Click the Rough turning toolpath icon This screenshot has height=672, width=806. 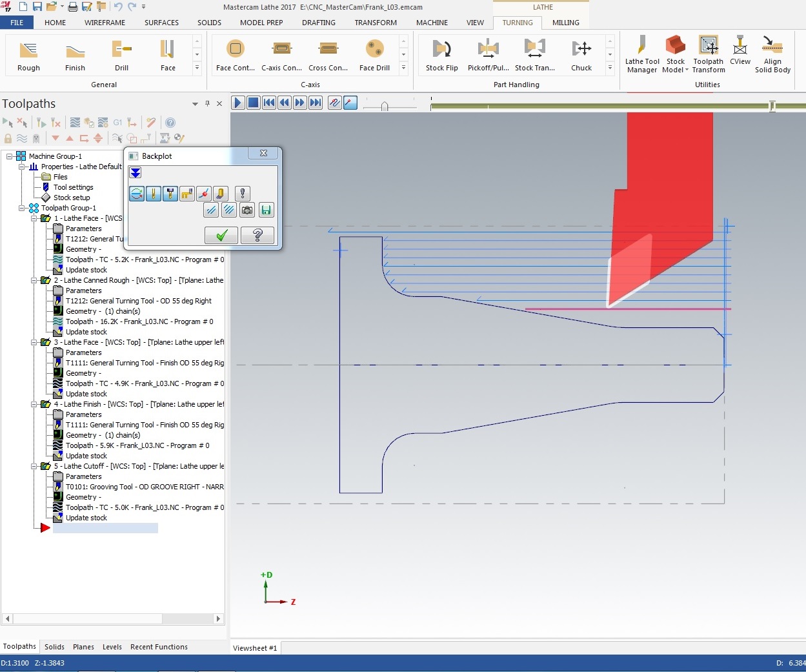tap(28, 55)
